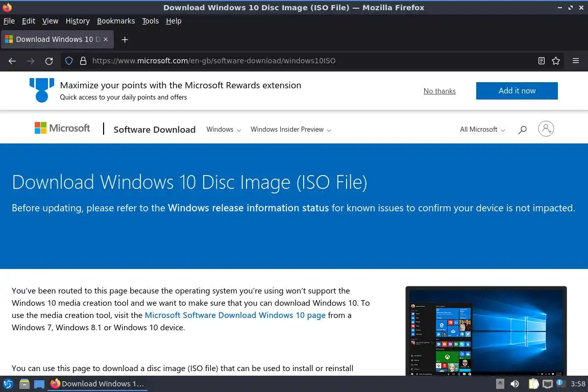Click the Microsoft logo
This screenshot has height=392, width=588.
coord(62,128)
